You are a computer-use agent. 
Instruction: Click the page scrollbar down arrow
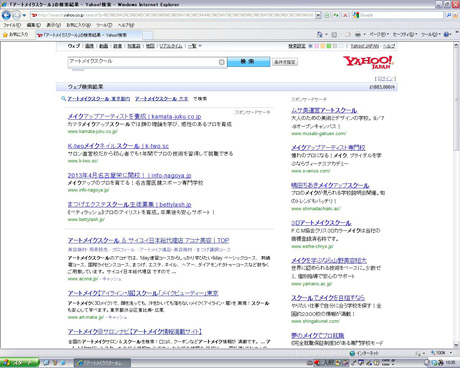pyautogui.click(x=456, y=345)
